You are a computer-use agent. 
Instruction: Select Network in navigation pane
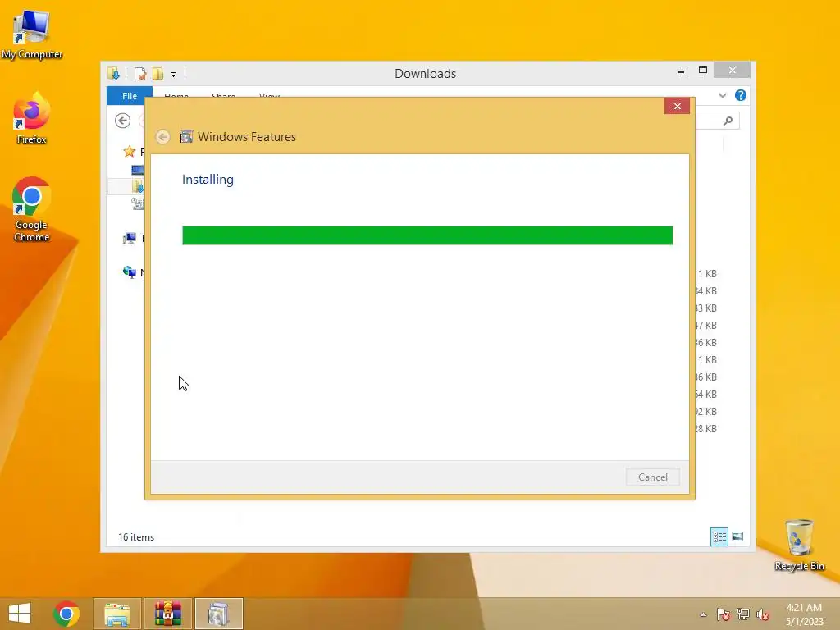130,272
